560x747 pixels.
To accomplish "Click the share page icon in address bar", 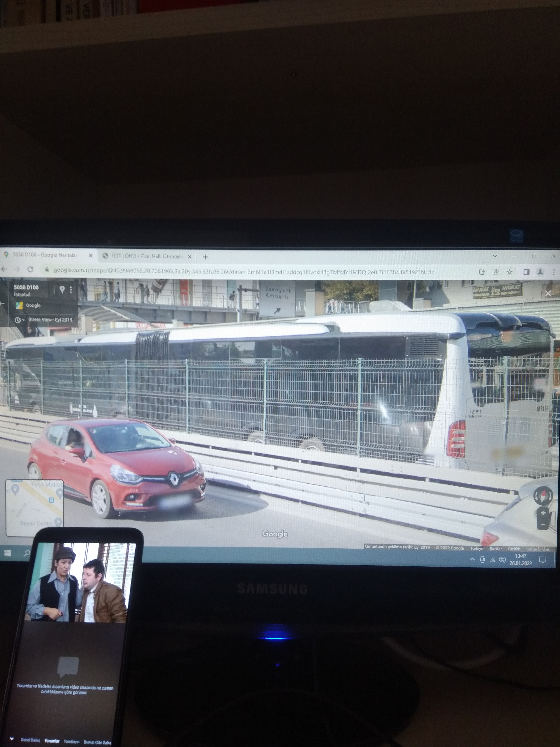I will [x=496, y=272].
